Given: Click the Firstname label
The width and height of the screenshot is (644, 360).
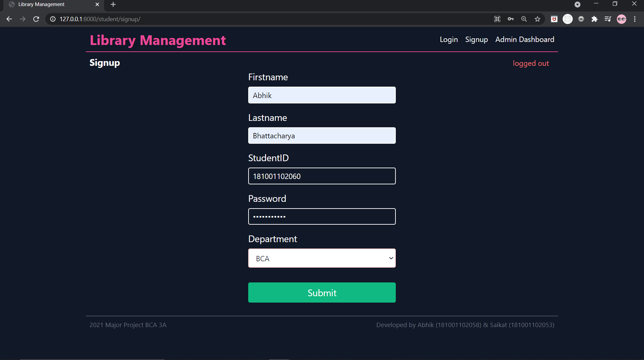Looking at the screenshot, I should (268, 77).
